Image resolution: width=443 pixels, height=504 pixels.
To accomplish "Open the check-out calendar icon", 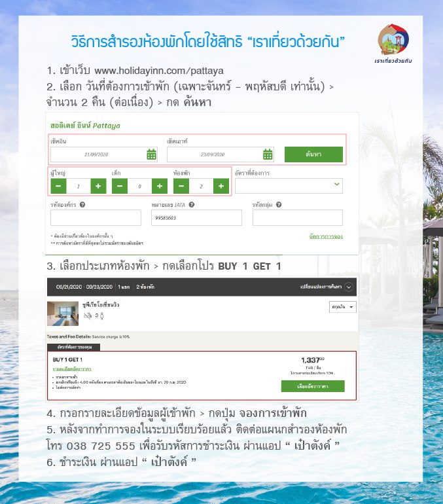I will tap(268, 154).
